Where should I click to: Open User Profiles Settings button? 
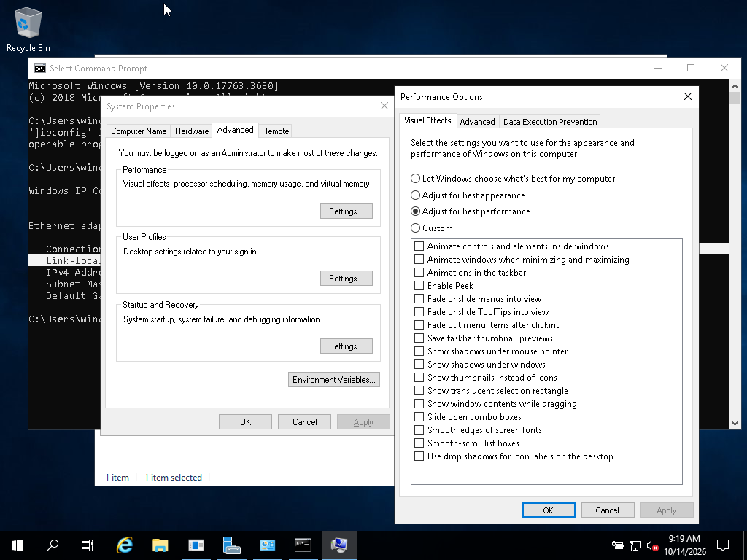pyautogui.click(x=346, y=279)
